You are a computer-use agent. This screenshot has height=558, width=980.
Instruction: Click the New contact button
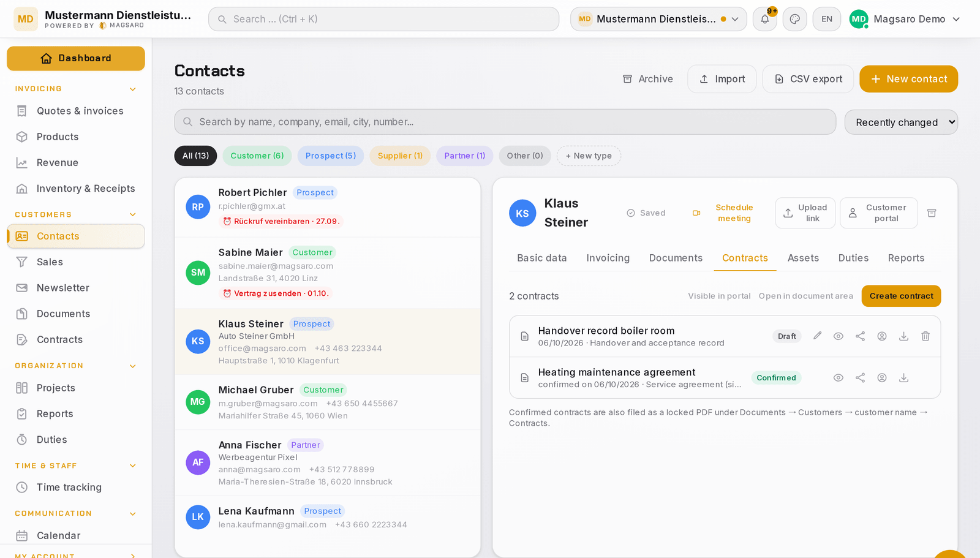tap(908, 79)
